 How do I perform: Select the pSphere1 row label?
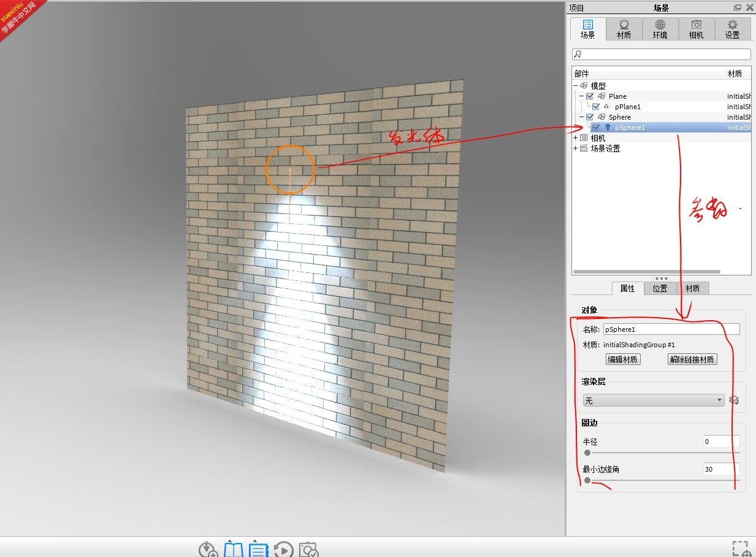click(x=630, y=128)
